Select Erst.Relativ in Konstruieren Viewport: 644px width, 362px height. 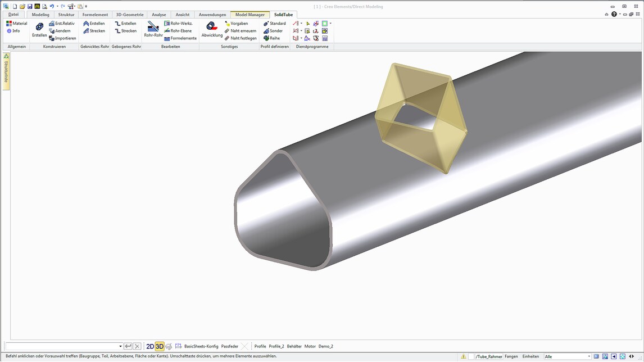coord(62,24)
